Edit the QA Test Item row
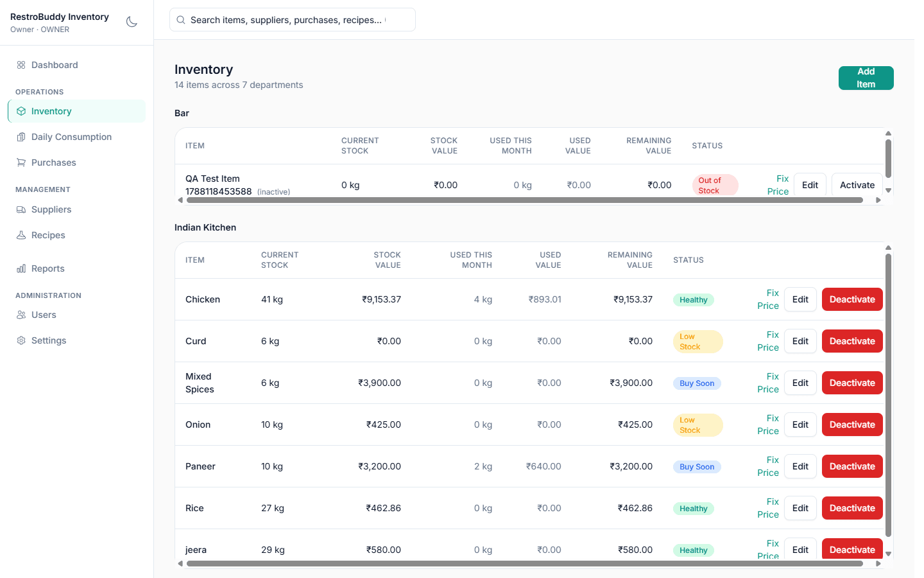The height and width of the screenshot is (578, 924). (x=810, y=185)
